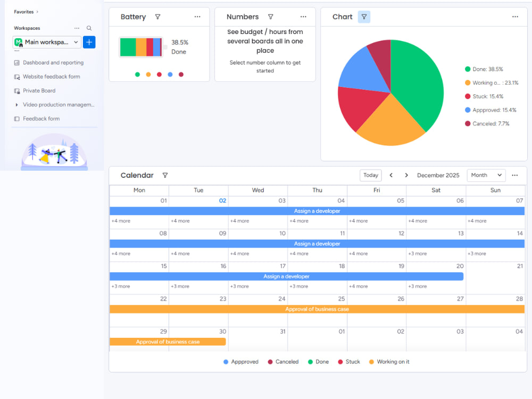The width and height of the screenshot is (532, 399).
Task: Click the battery progress bar
Action: [x=141, y=47]
